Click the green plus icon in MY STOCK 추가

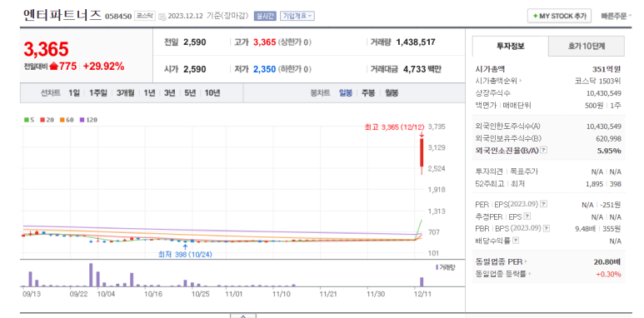[535, 16]
